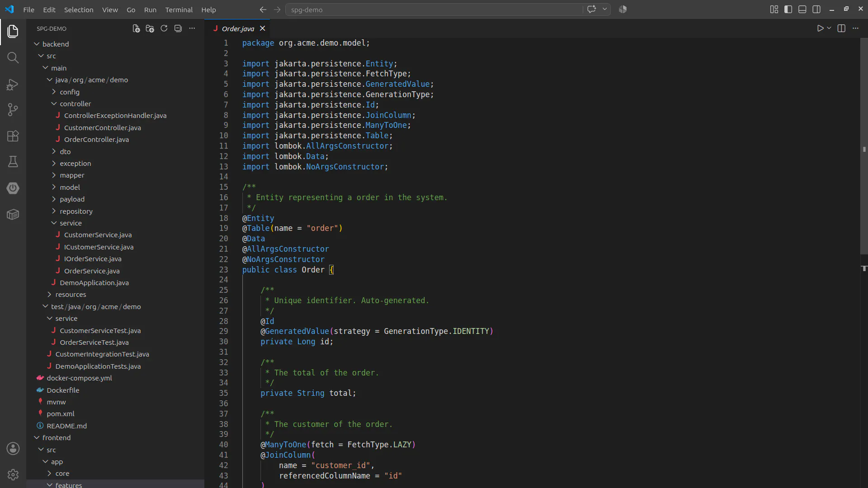Open the package box view in the activity bar
868x488 pixels.
point(13,214)
